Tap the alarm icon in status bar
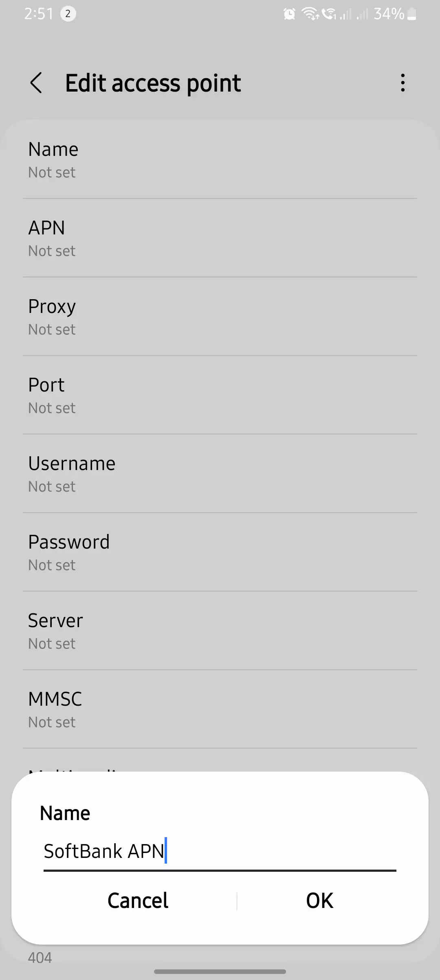The width and height of the screenshot is (440, 980). [x=289, y=14]
